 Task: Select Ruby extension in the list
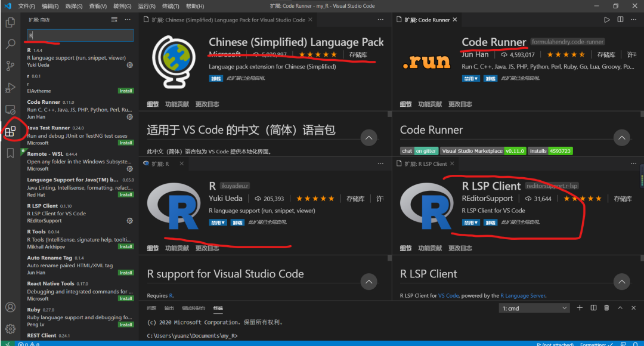[80, 317]
